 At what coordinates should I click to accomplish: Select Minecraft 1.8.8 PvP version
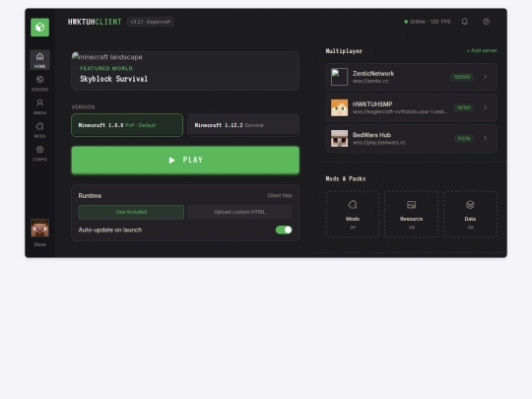(127, 125)
